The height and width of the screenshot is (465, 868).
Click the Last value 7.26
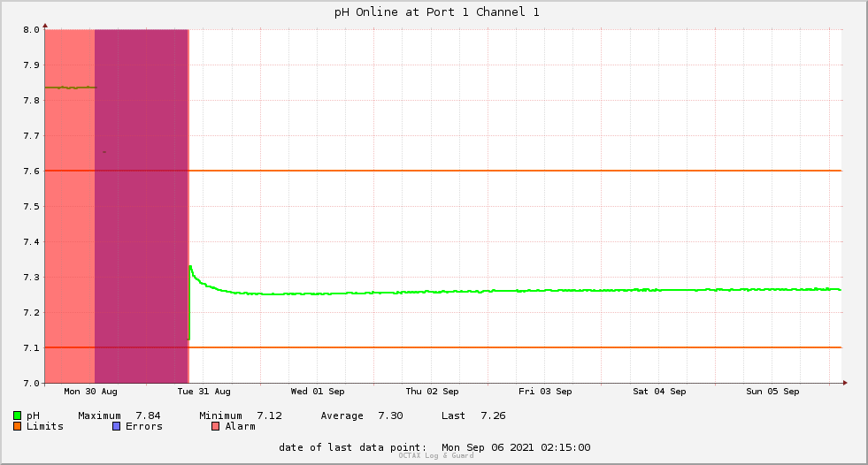pyautogui.click(x=493, y=415)
